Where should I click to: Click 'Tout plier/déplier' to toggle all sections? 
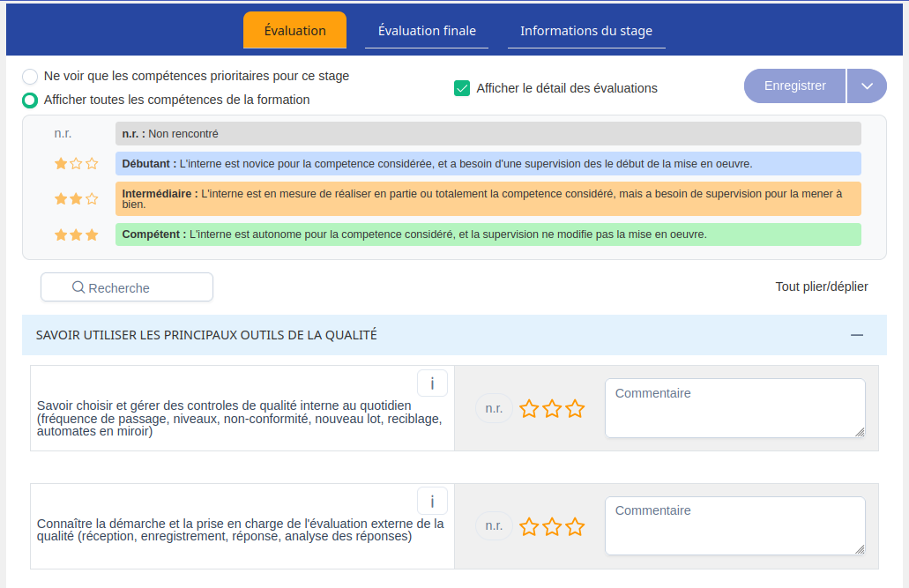click(x=821, y=287)
